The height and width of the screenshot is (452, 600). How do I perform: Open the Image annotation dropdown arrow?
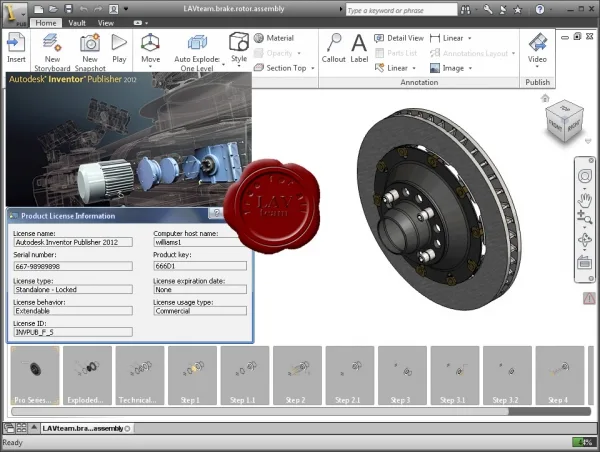[x=470, y=69]
